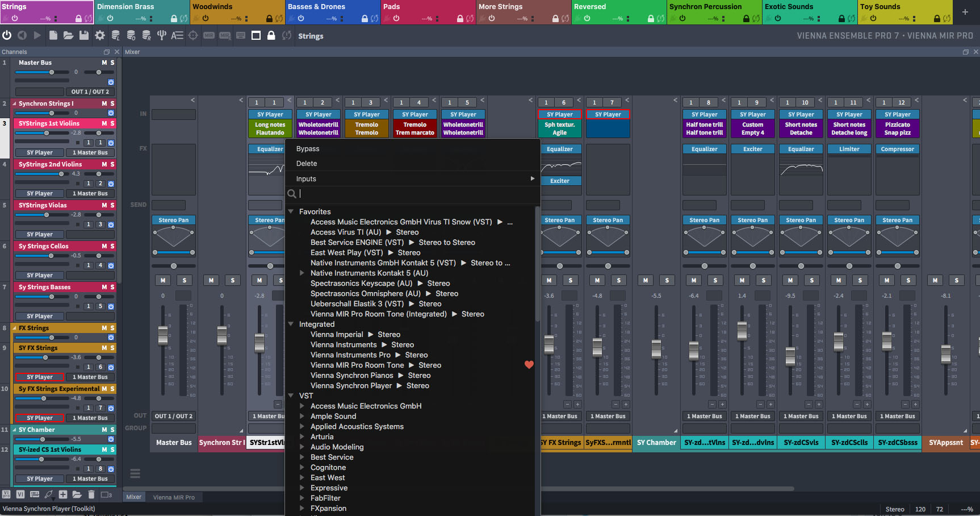Add a VI Pro channel using bottom icon
Screen dimensions: 980x516
tap(6, 494)
